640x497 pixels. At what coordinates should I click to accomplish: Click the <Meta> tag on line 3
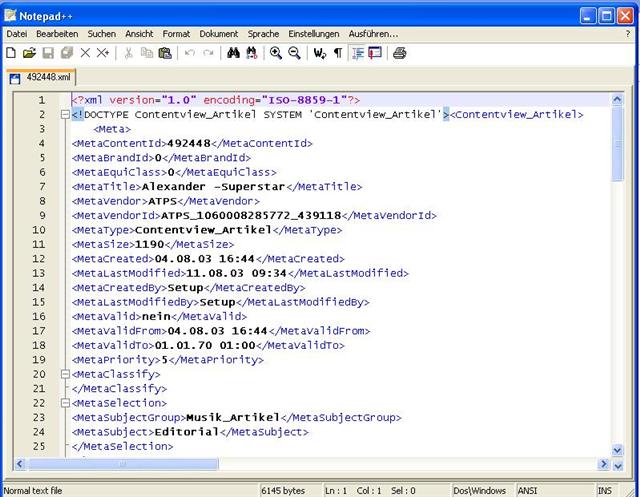click(x=112, y=129)
